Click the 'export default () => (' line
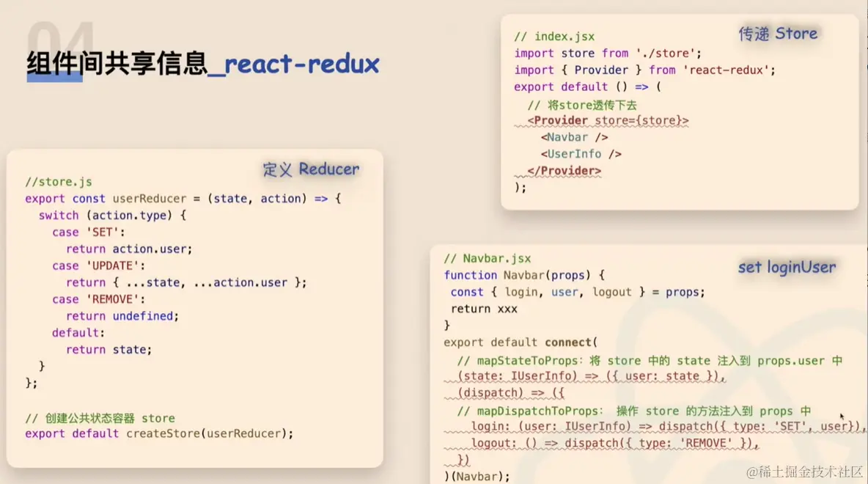Screen dimensions: 868x484 coord(587,87)
